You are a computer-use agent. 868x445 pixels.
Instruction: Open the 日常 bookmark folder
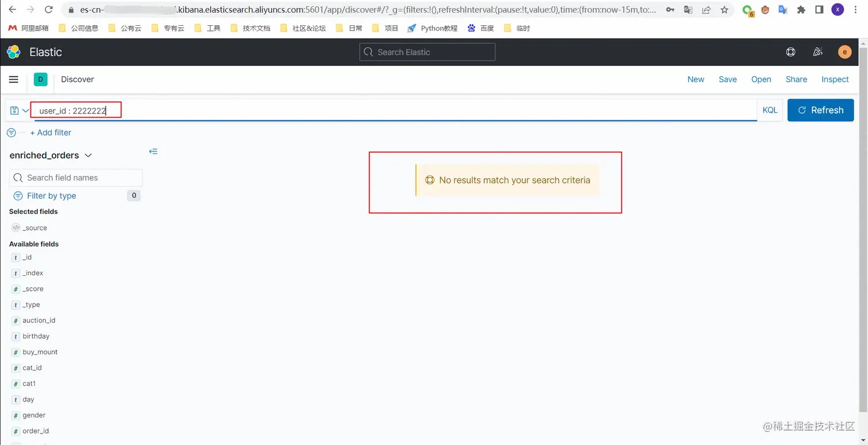pyautogui.click(x=349, y=28)
